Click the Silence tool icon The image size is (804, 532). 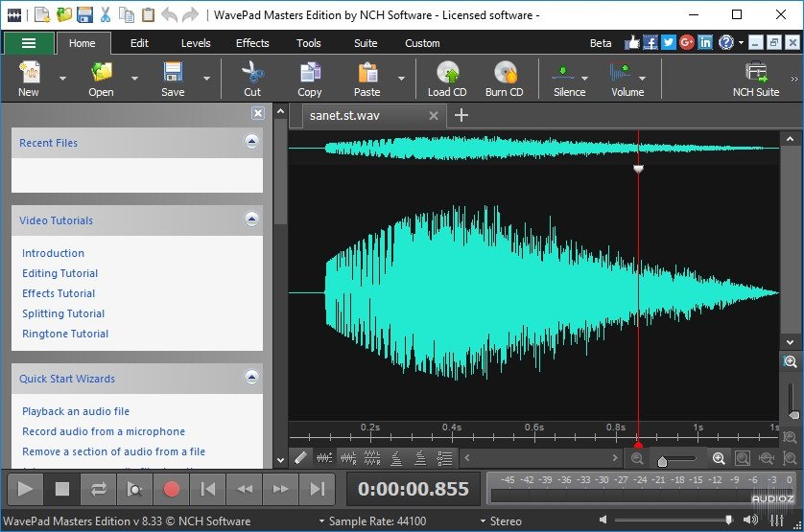[564, 74]
